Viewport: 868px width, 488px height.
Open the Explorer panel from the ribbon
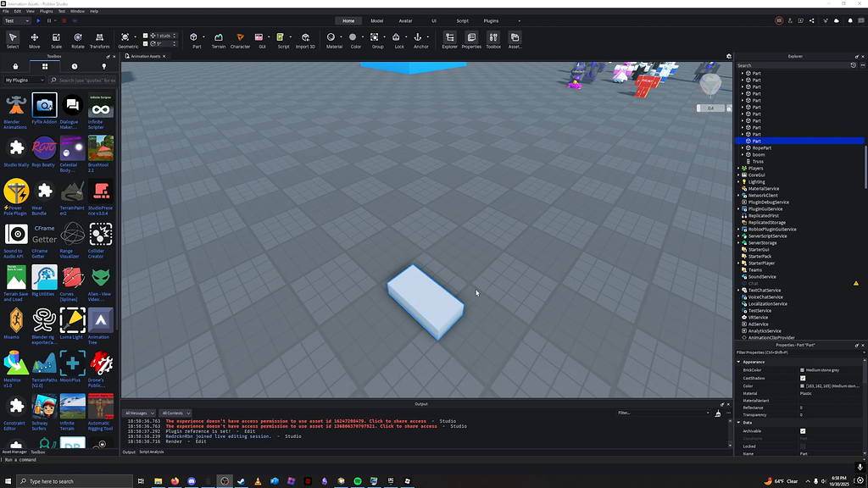[x=449, y=40]
